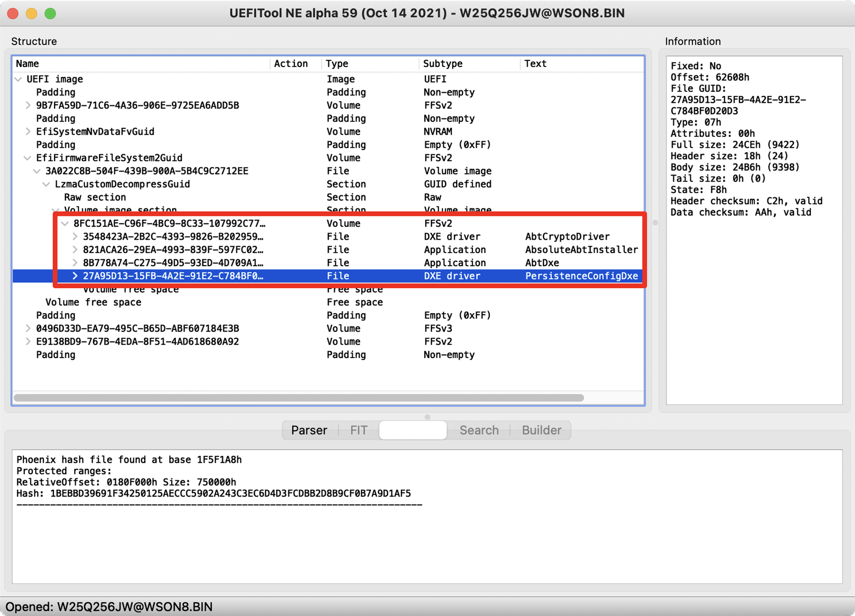Click the text field beside the FIT tab
855x616 pixels.
(412, 430)
